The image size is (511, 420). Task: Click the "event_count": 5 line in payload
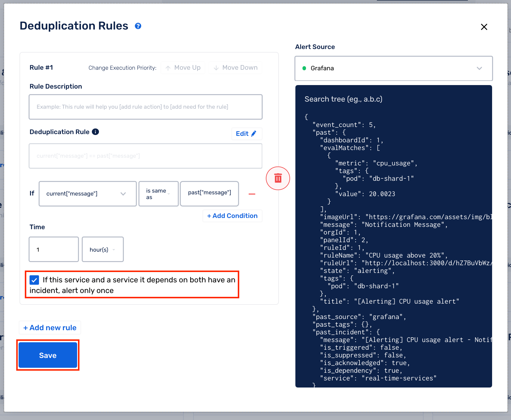344,125
